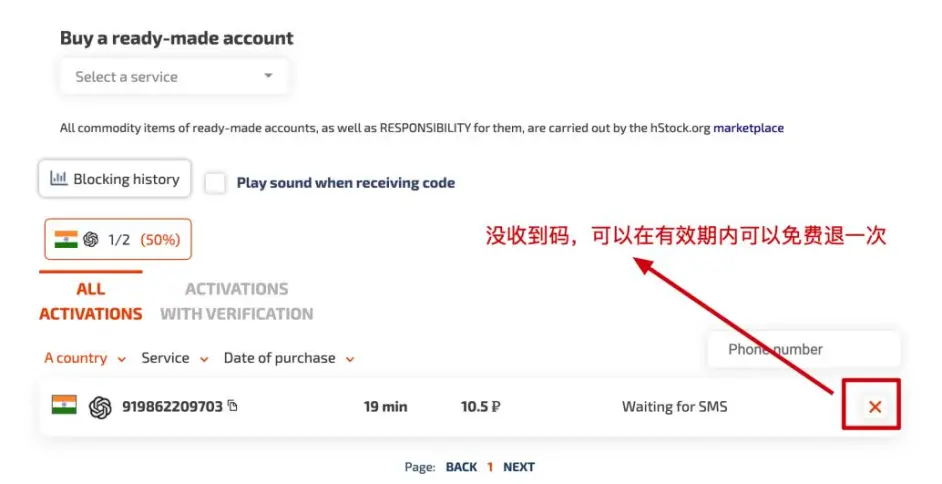Copy phone number 919862209703 with copy icon
Screen dimensions: 942x484
coord(232,406)
